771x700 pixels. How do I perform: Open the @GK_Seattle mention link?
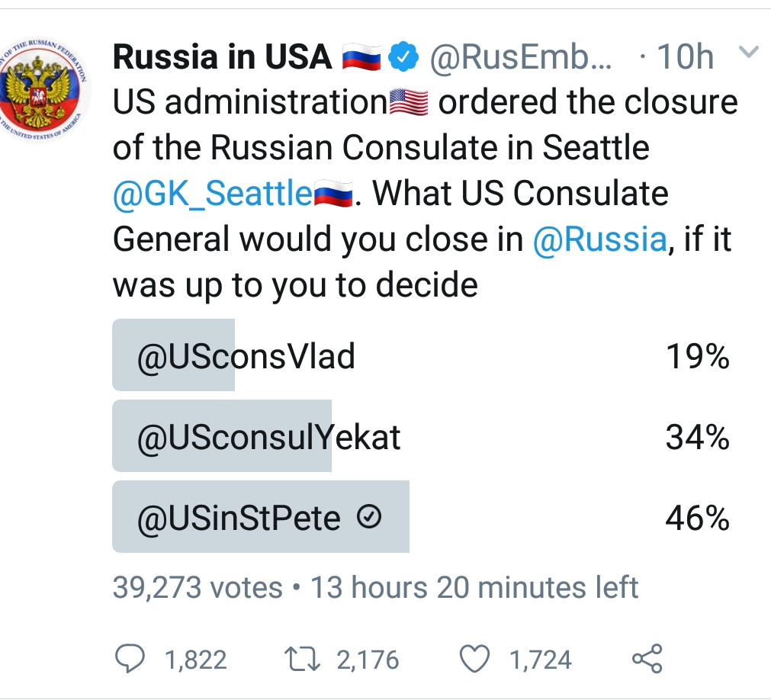(211, 194)
